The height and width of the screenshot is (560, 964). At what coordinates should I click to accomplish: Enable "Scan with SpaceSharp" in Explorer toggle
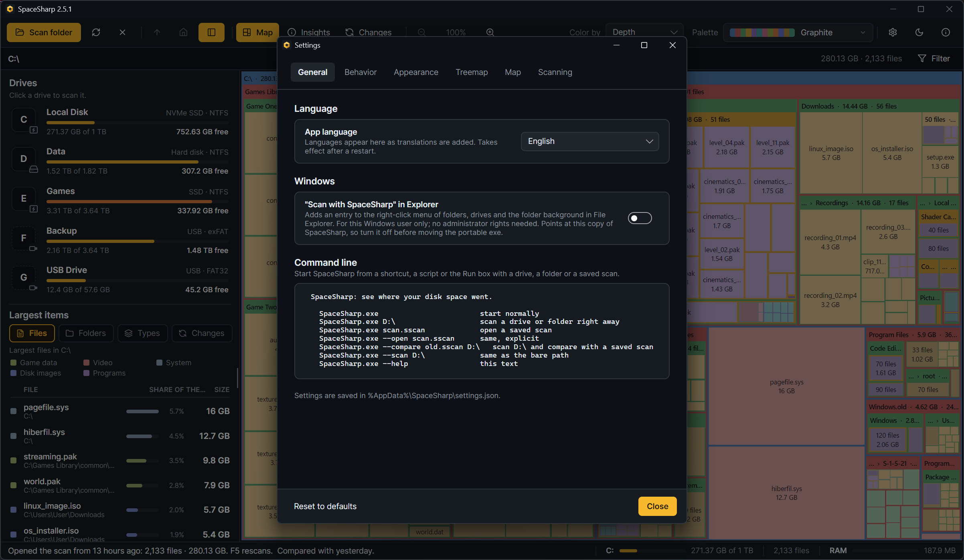pos(640,218)
